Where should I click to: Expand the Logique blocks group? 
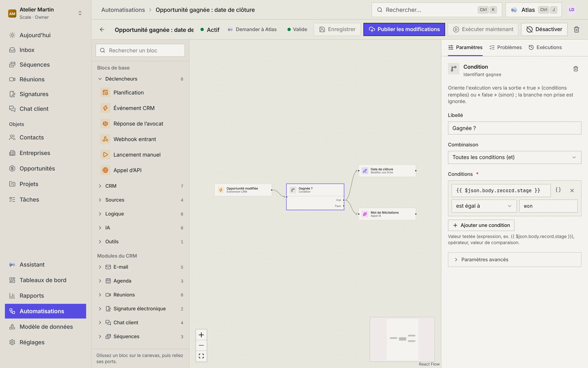[x=140, y=214]
